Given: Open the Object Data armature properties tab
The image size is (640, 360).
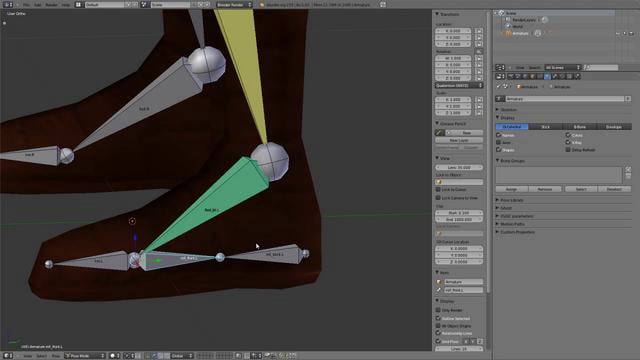Looking at the screenshot, I should click(547, 76).
